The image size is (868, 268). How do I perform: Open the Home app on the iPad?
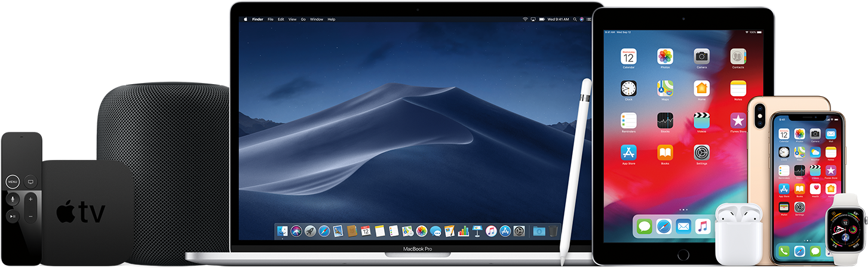pos(702,88)
